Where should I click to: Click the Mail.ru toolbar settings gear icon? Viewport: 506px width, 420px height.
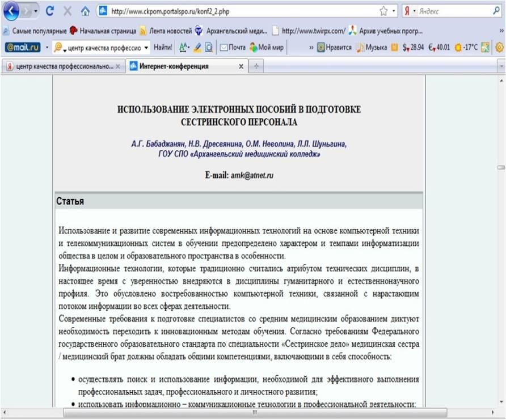point(499,48)
